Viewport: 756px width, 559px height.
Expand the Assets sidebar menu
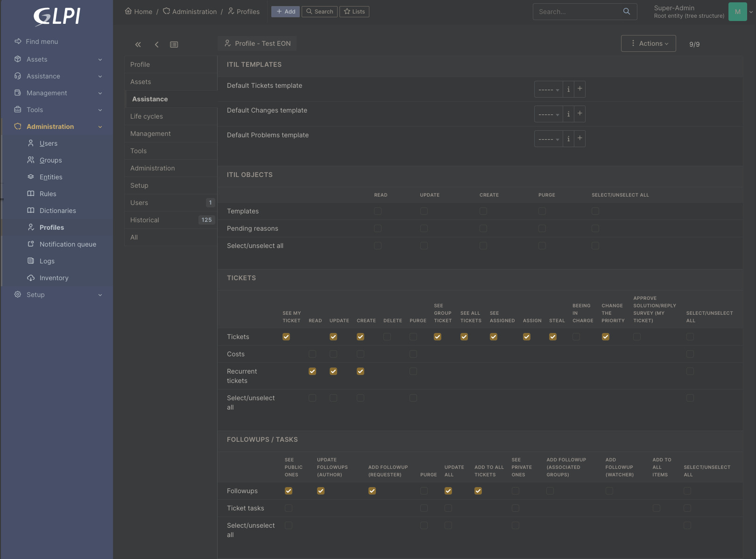(57, 59)
